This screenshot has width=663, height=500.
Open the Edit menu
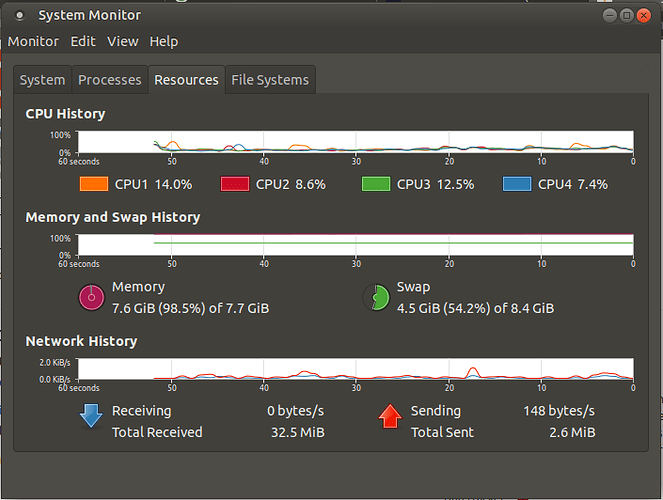[83, 41]
